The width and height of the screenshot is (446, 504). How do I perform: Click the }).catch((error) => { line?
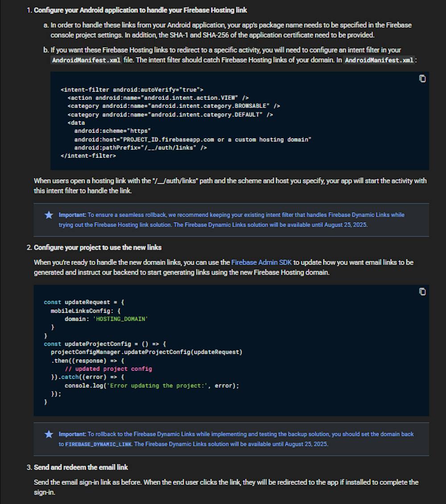point(87,377)
